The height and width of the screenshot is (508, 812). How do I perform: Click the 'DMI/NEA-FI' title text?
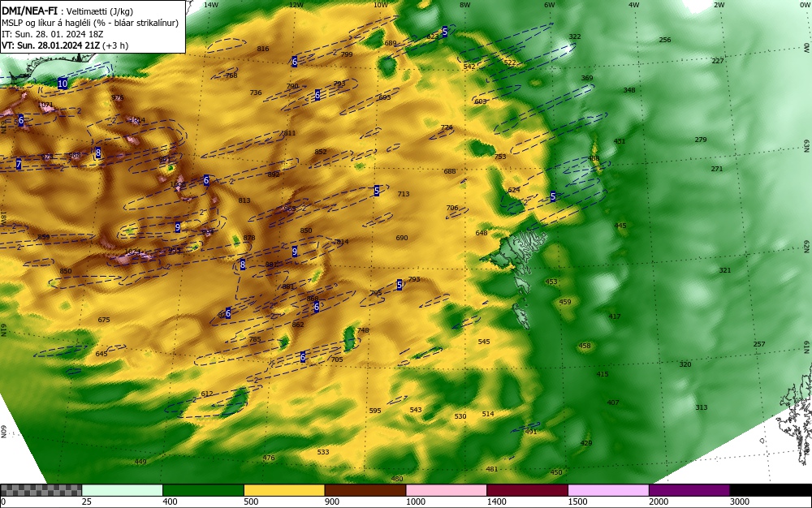[29, 11]
